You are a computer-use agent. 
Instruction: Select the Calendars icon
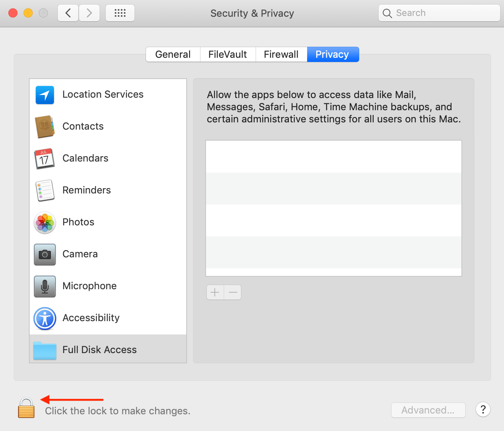point(44,159)
